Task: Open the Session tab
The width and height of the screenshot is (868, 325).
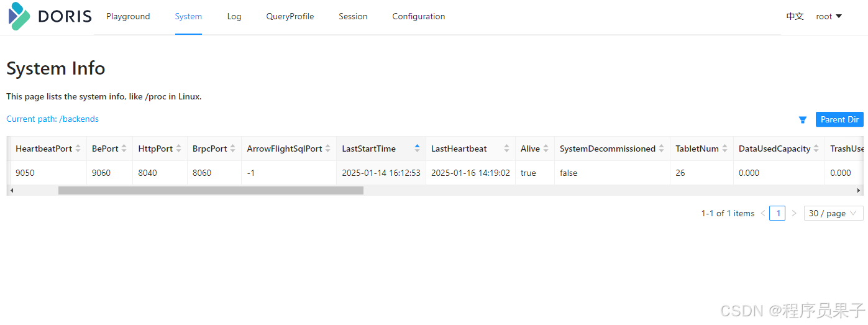Action: [x=353, y=17]
